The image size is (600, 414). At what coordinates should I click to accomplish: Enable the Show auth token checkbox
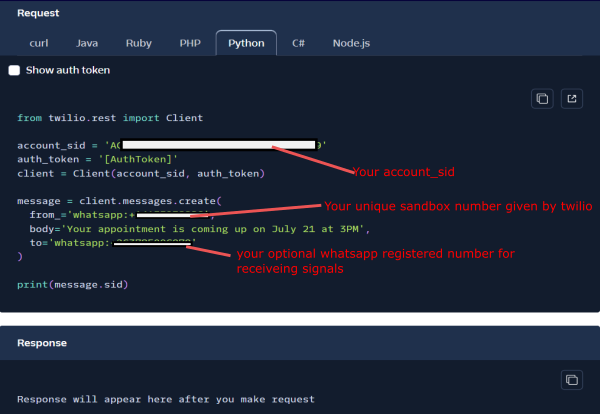pos(14,70)
